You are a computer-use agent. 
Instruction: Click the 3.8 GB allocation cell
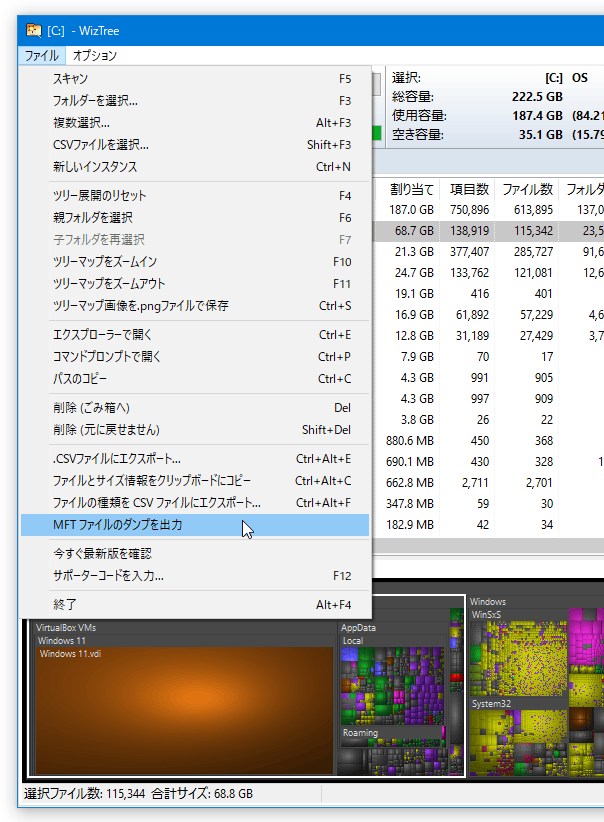(x=417, y=419)
